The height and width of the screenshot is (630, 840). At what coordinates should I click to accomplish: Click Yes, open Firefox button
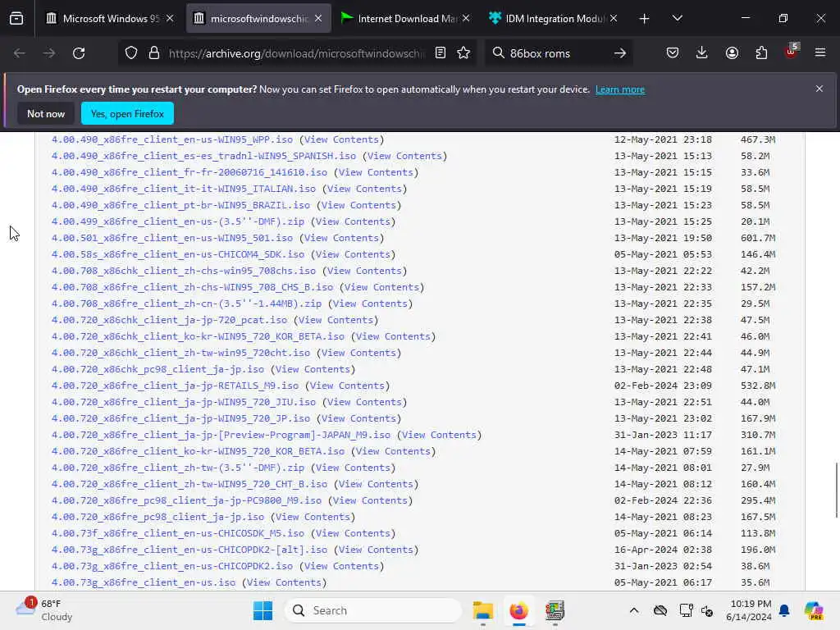click(x=127, y=113)
